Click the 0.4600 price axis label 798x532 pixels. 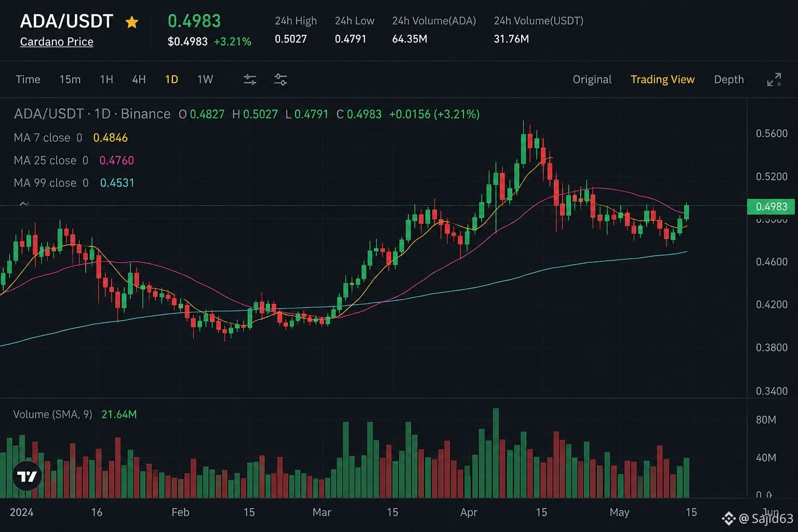772,262
